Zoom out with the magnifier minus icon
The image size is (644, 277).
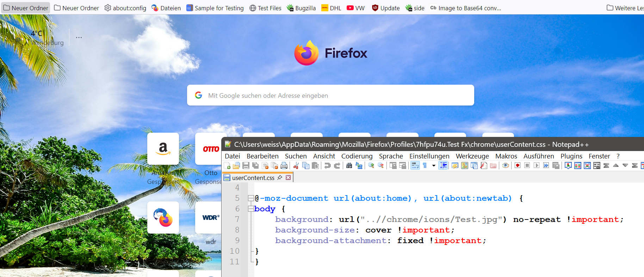click(381, 165)
